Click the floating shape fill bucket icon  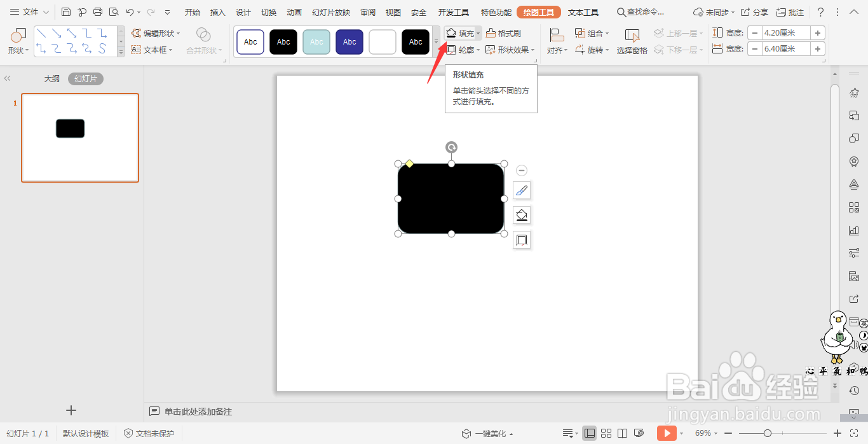click(522, 215)
